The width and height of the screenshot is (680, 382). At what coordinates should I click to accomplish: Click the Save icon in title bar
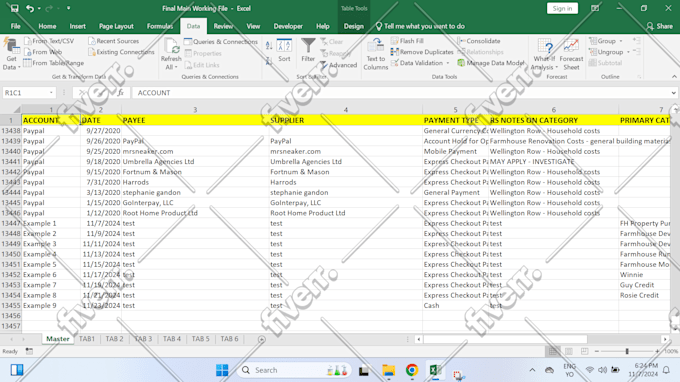click(x=14, y=8)
